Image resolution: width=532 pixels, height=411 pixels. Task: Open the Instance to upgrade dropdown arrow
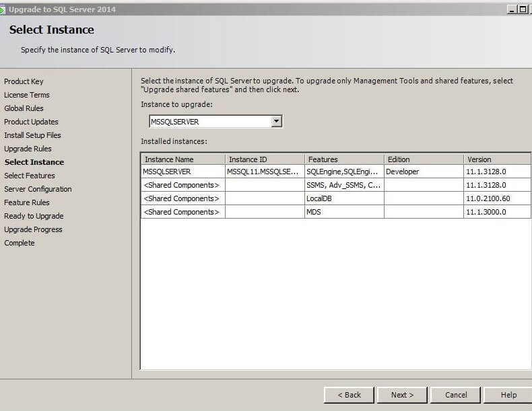point(277,121)
